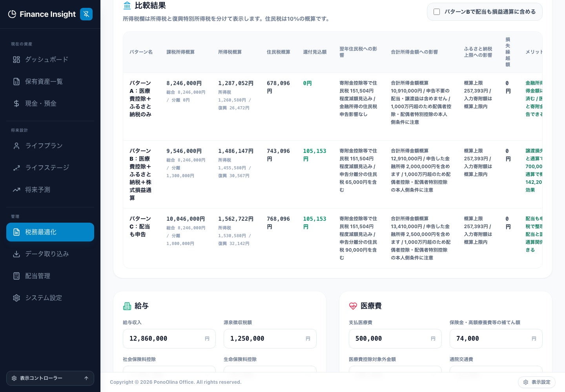
Task: Focus the 給与収入 input field
Action: [169, 339]
